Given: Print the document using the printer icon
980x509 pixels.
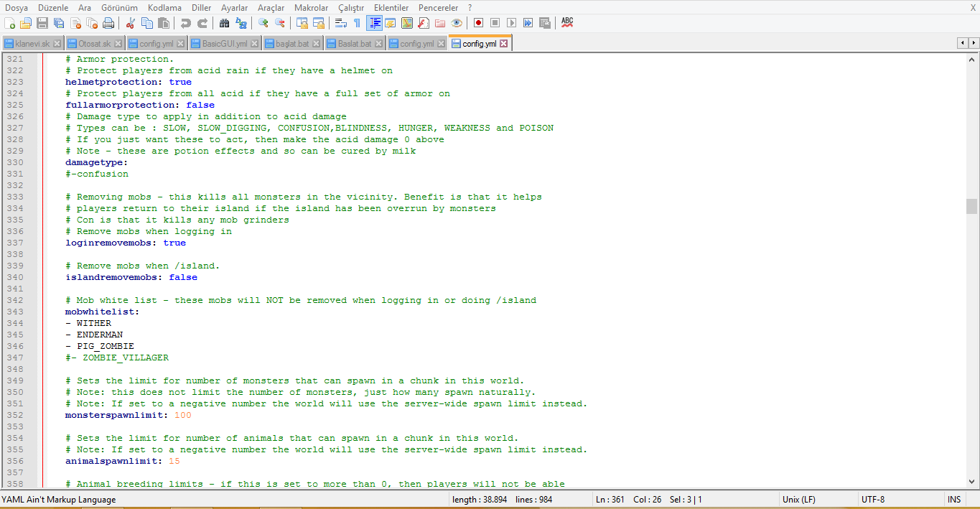Looking at the screenshot, I should pyautogui.click(x=108, y=23).
